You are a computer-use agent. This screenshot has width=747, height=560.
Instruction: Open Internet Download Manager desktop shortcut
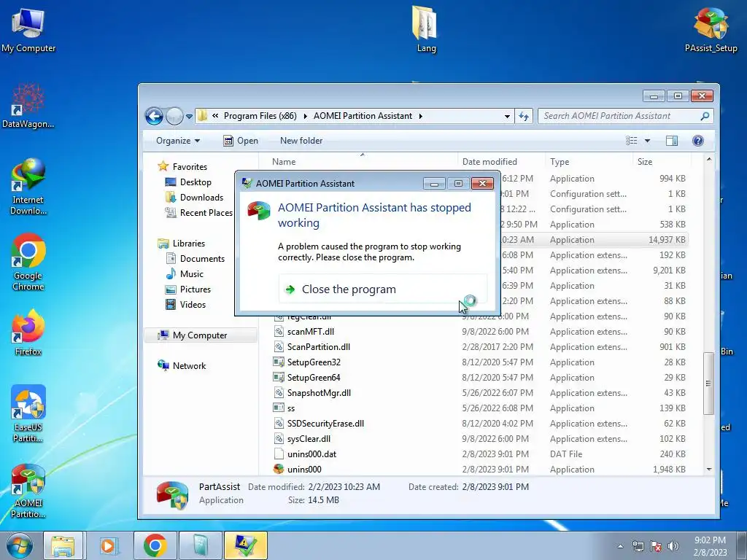click(x=28, y=187)
